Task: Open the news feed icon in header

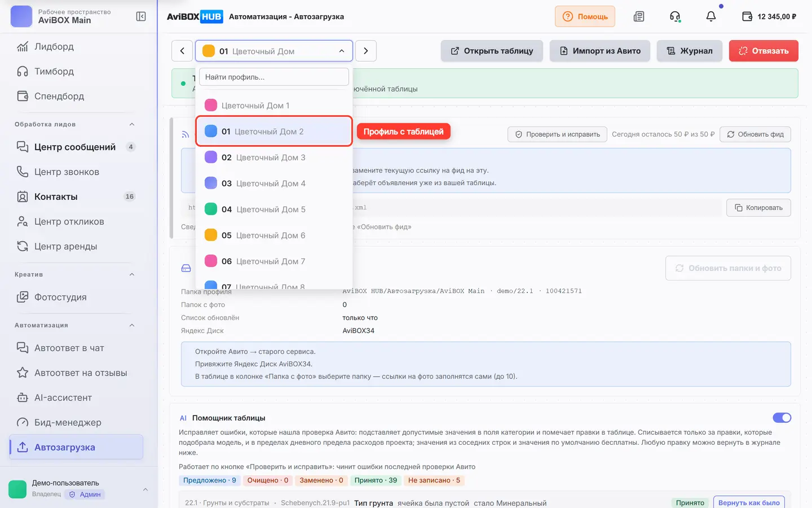Action: click(639, 16)
